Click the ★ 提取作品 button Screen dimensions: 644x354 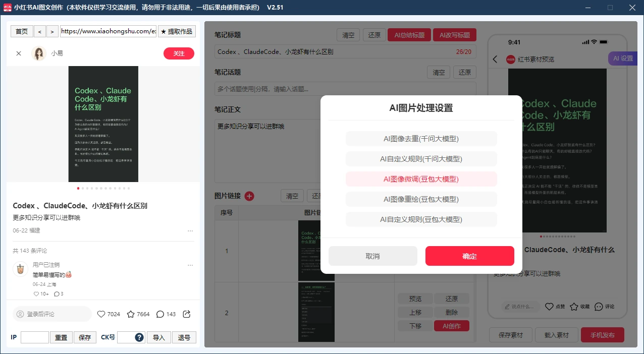177,31
